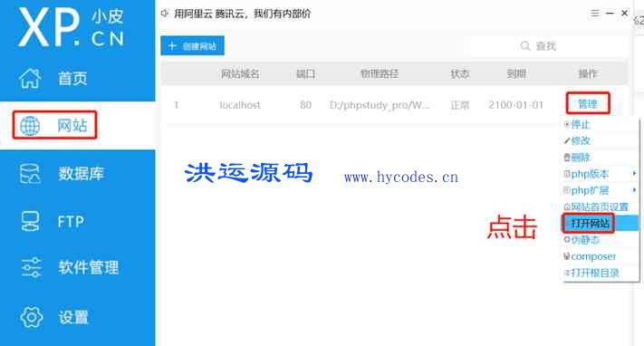The image size is (644, 346).
Task: Open the hamburger menu in title bar
Action: pyautogui.click(x=594, y=14)
